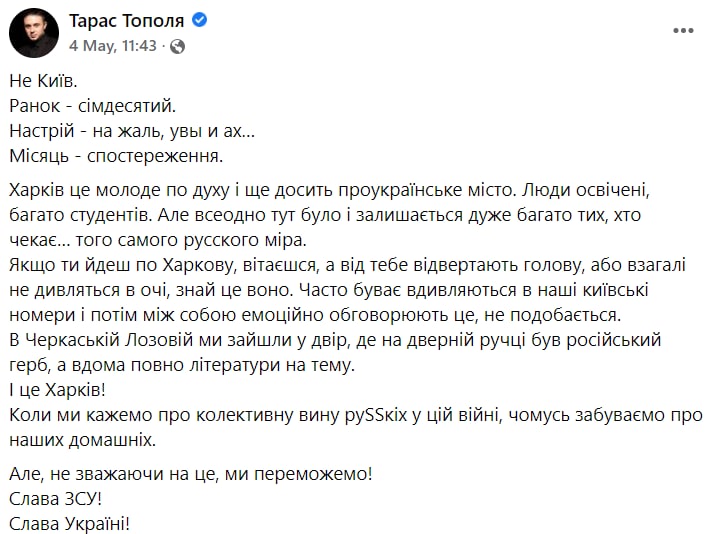Click the closing line "Слава Україні!"

coord(70,523)
